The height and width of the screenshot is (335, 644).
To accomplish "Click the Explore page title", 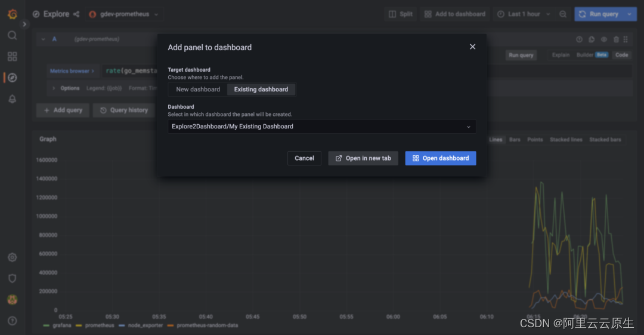I will tap(56, 14).
